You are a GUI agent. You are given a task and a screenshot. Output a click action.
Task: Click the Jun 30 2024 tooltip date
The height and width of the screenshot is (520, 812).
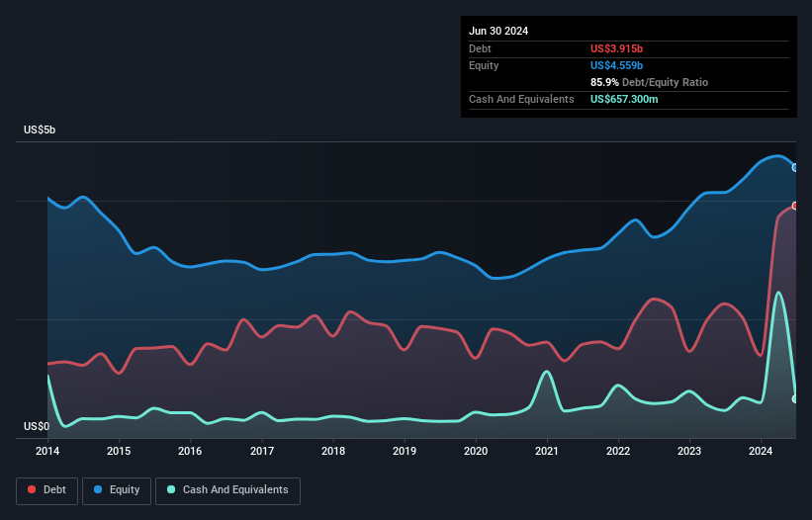coord(498,31)
